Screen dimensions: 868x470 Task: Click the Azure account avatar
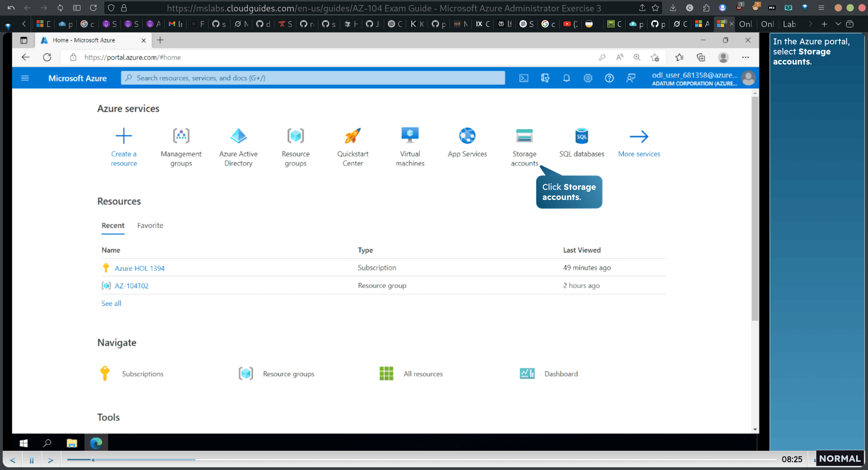[x=748, y=78]
